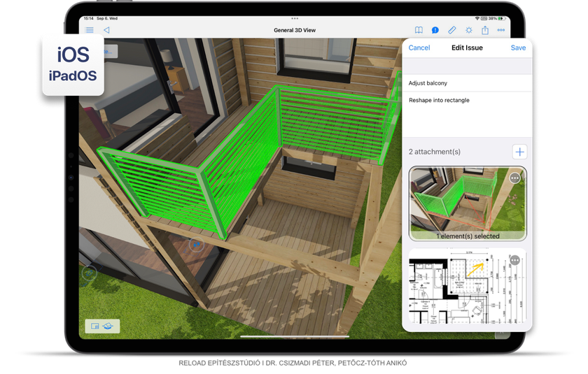Screen dimensions: 588x374
Task: Edit the issue title 'Adjust balcony'
Action: (x=467, y=83)
